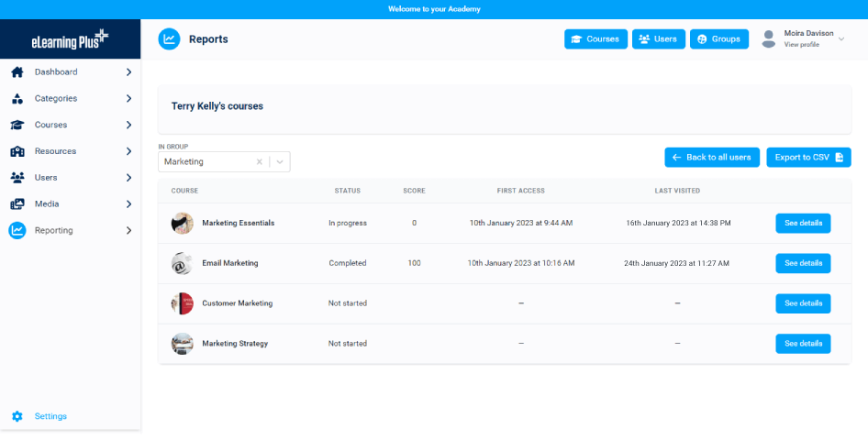This screenshot has height=440, width=868.
Task: Go back to all users
Action: point(711,157)
